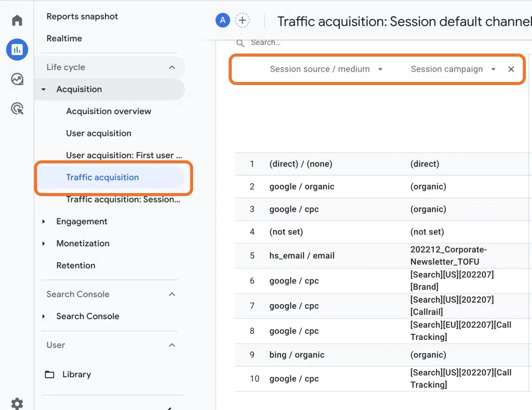
Task: Click the 'hs_email / email' cell
Action: point(302,256)
